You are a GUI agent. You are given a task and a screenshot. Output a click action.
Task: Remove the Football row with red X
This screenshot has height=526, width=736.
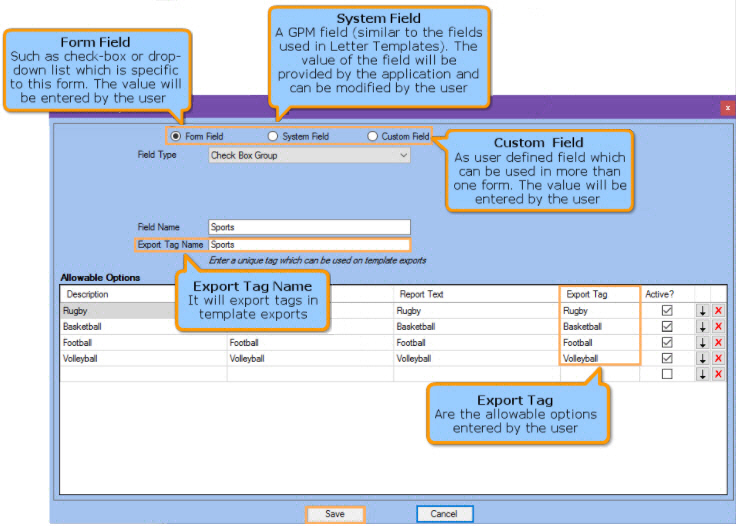(718, 342)
